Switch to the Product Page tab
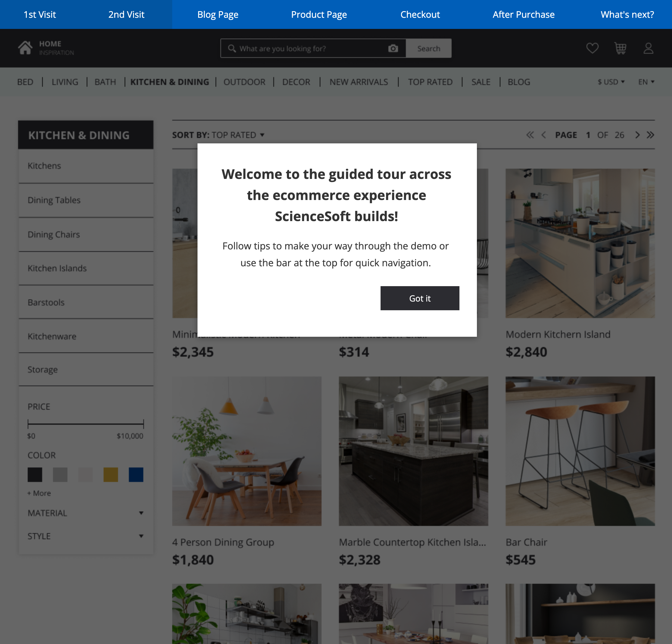This screenshot has width=672, height=644. tap(319, 14)
